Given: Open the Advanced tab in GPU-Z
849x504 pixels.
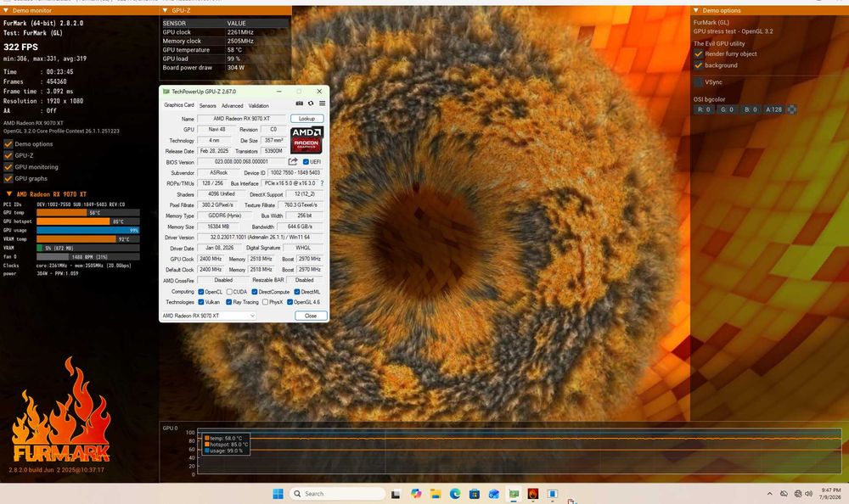Looking at the screenshot, I should click(233, 105).
